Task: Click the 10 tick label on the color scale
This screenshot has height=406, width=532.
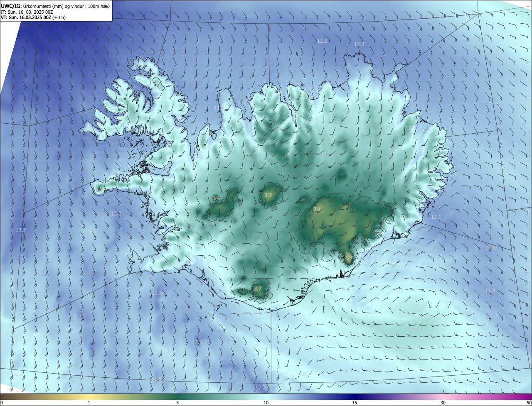Action: click(x=266, y=403)
